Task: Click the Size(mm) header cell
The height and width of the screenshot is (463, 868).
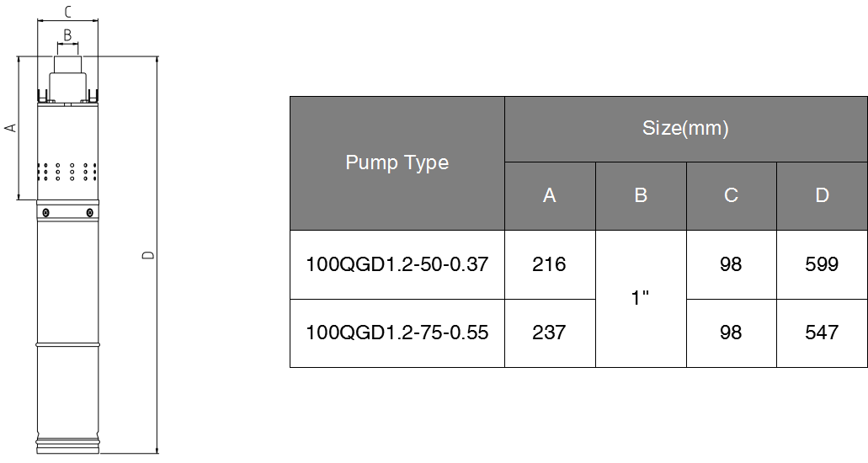Action: [686, 129]
